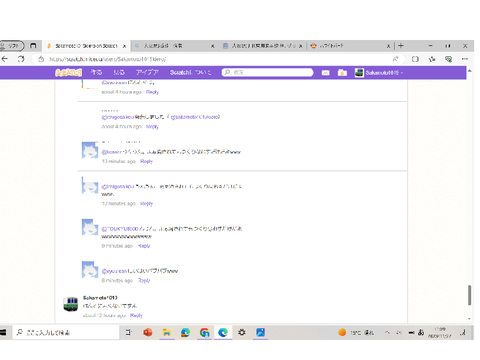Open the split screen icon
The image size is (480, 360).
(415, 59)
